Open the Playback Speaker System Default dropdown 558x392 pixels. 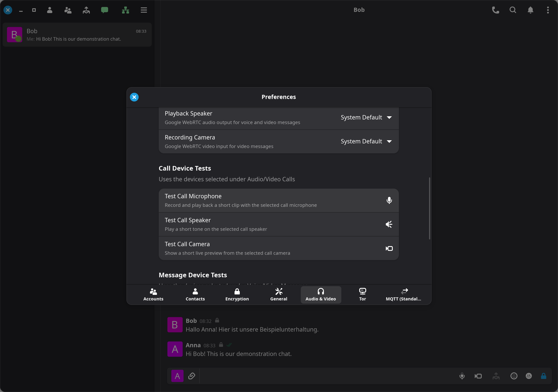pyautogui.click(x=366, y=118)
